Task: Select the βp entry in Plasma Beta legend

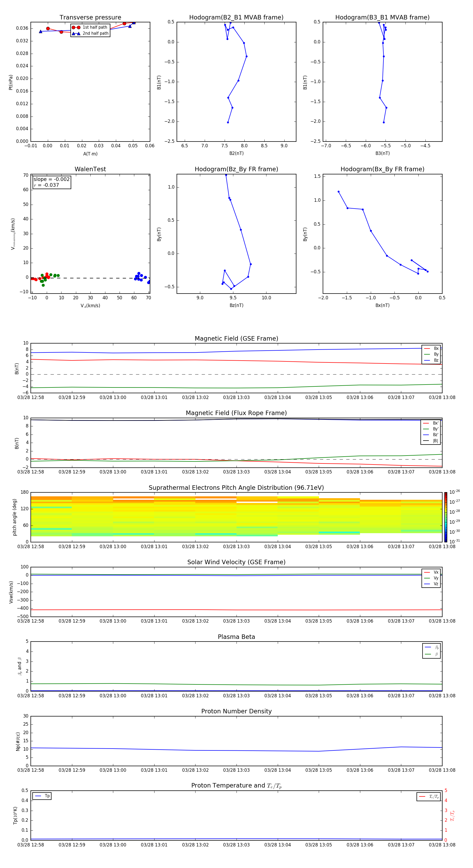Action: coord(431,647)
